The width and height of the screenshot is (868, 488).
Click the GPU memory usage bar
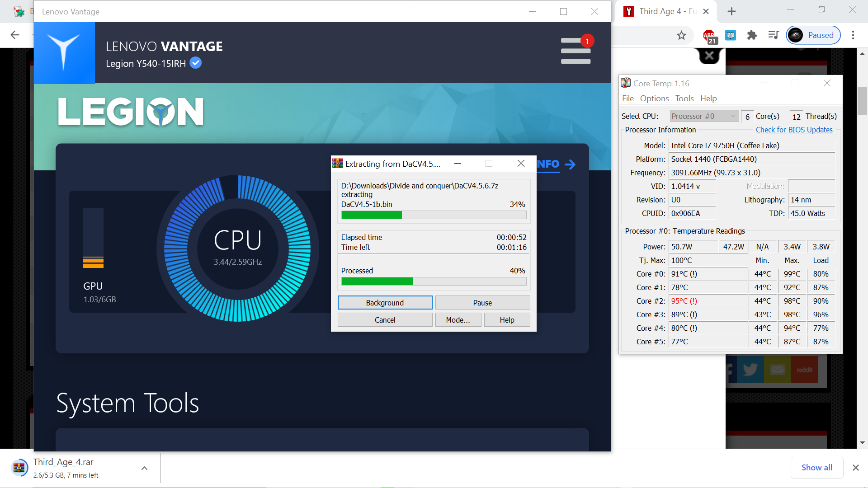pos(93,238)
